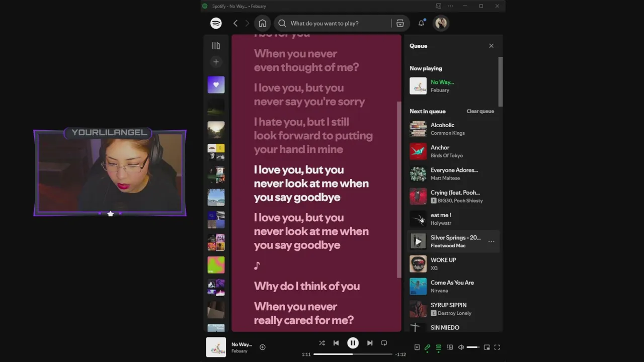Screen dimensions: 644x362
Task: Create a playlist with the plus icon
Action: point(216,62)
